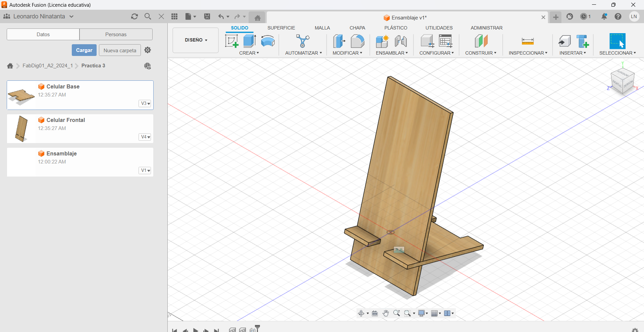Open the Celular Base V3 version dropdown
The image size is (644, 332).
145,104
